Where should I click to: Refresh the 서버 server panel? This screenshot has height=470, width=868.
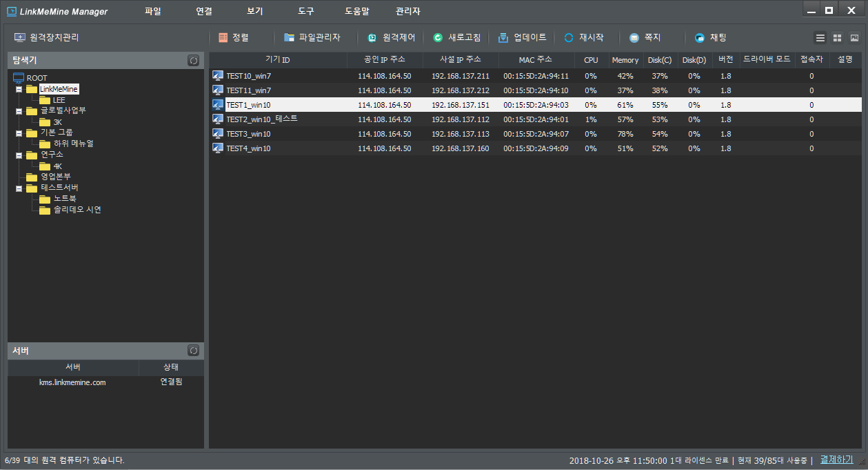(x=193, y=351)
